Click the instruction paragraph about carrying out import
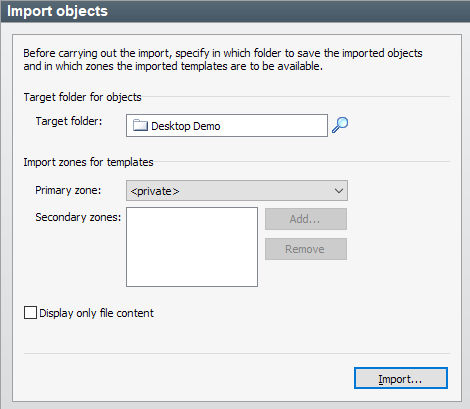Screen dimensions: 470x409 tap(223, 60)
